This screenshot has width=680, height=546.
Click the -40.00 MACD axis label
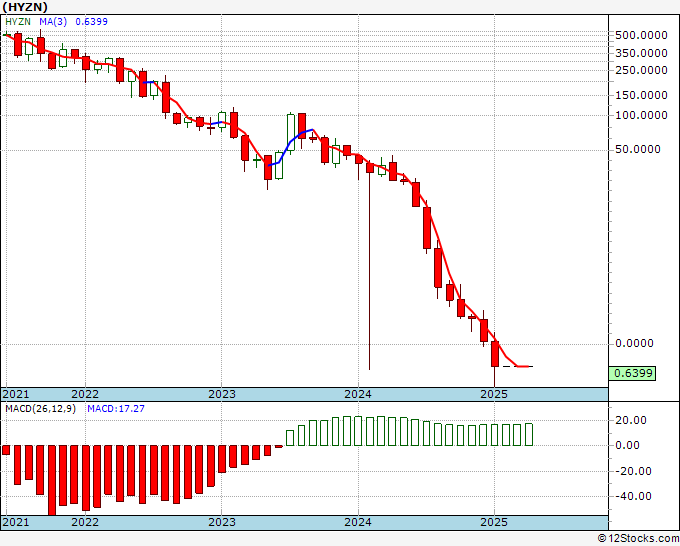coord(631,496)
